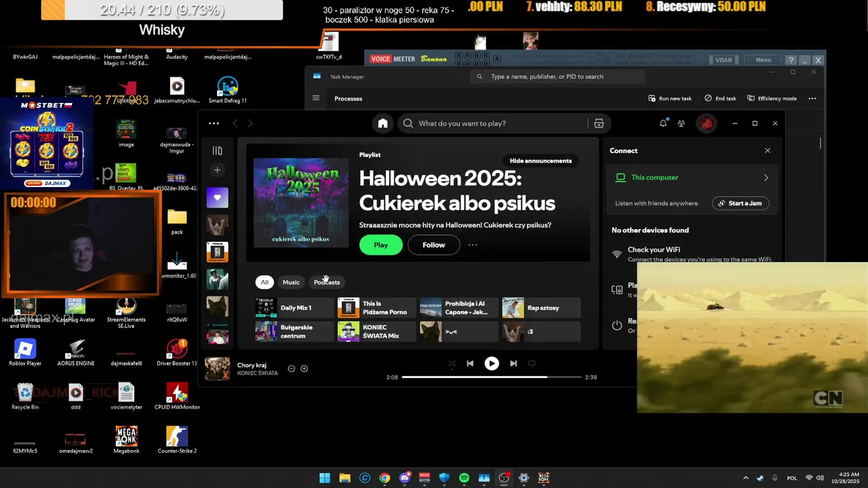Add Chory kraj to Liked Songs
Image resolution: width=868 pixels, height=488 pixels.
304,369
